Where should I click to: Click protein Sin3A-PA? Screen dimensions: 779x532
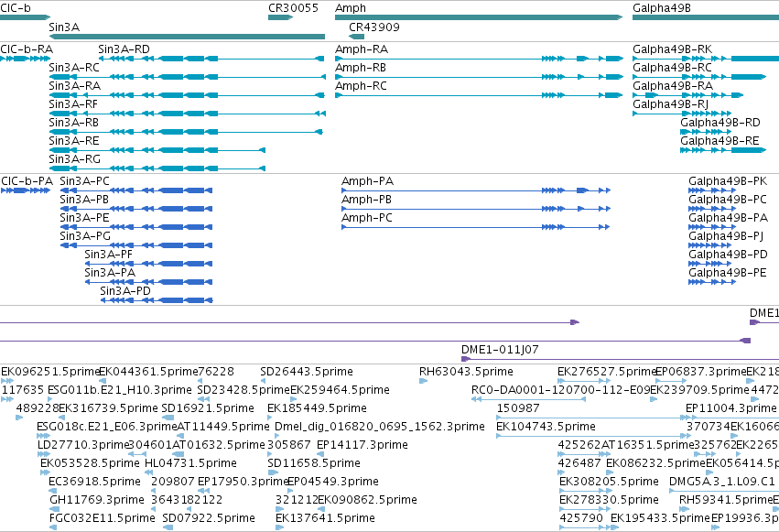click(x=149, y=282)
